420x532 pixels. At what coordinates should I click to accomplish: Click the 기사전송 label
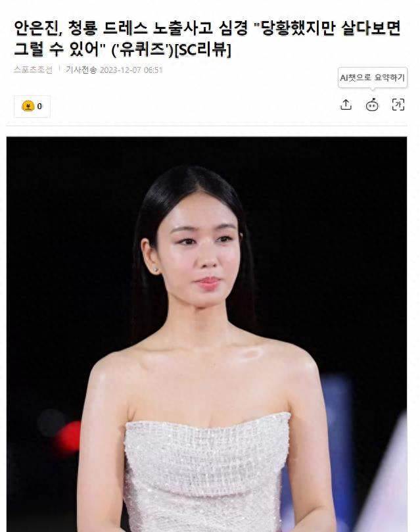click(x=81, y=70)
